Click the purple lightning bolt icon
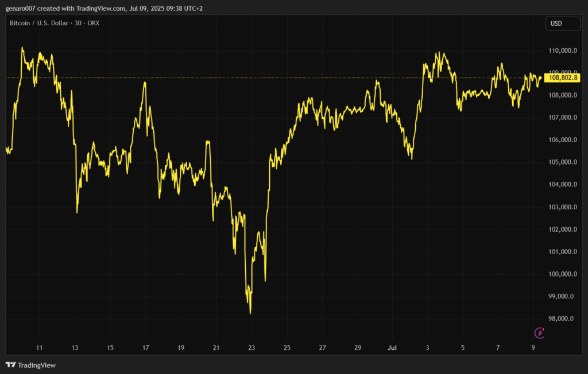This screenshot has height=374, width=588. point(540,332)
